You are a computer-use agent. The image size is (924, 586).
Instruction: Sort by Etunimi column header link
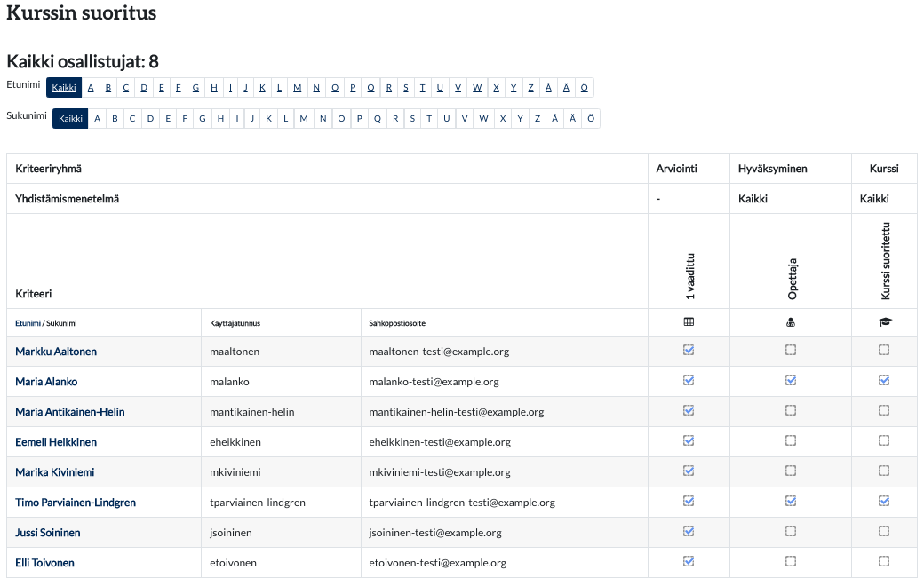28,323
